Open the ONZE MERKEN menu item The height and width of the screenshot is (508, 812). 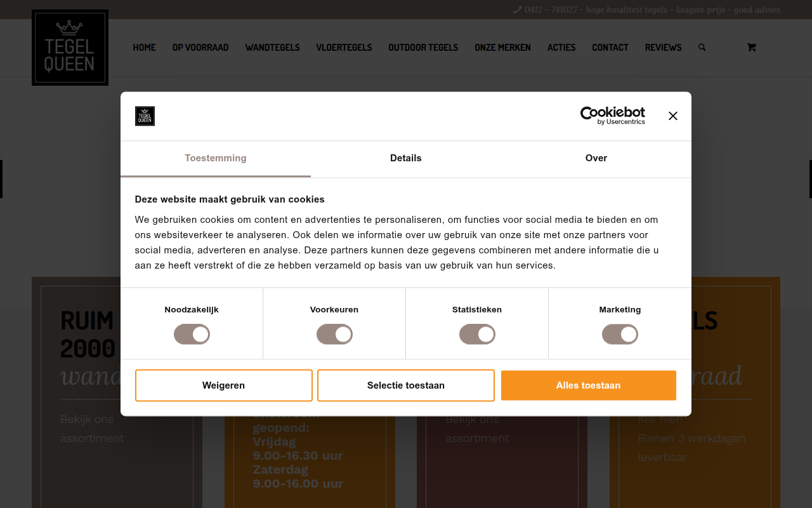click(x=502, y=48)
